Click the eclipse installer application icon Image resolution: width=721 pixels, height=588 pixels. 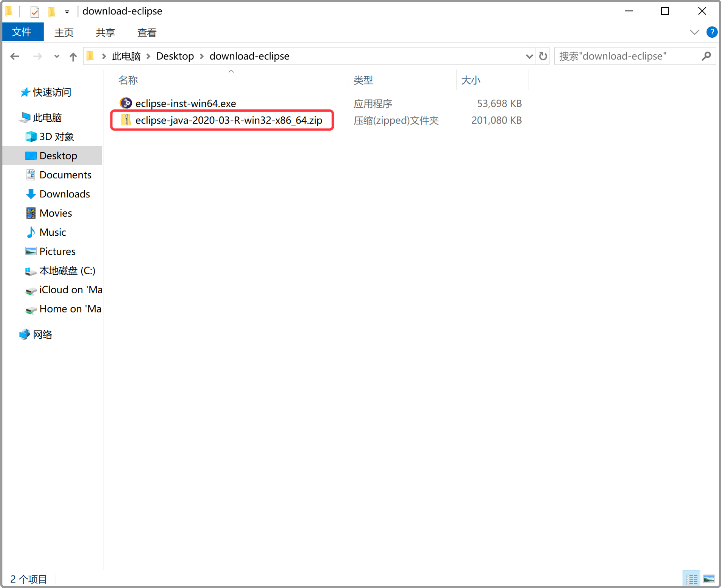point(126,103)
